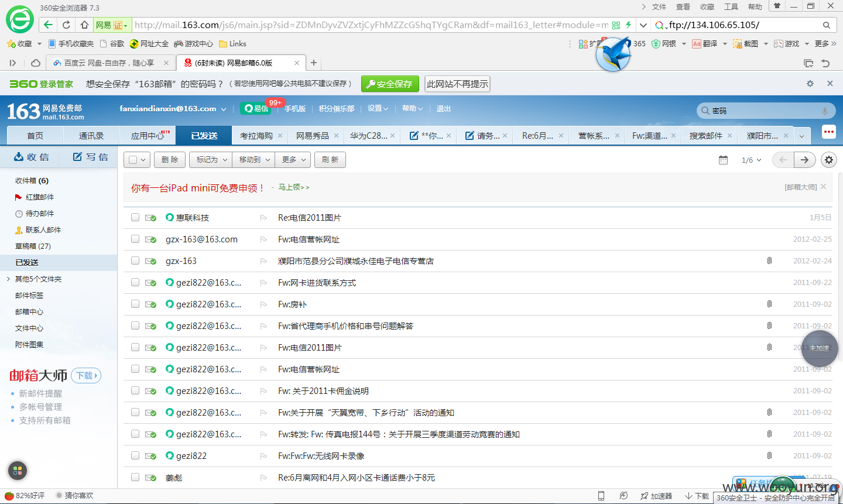Switch to 搜索邮件 tab

(706, 136)
